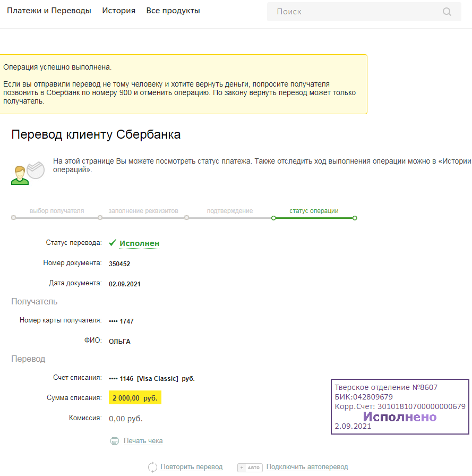The height and width of the screenshot is (476, 472).
Task: Click the green progress bar end marker
Action: tap(355, 218)
